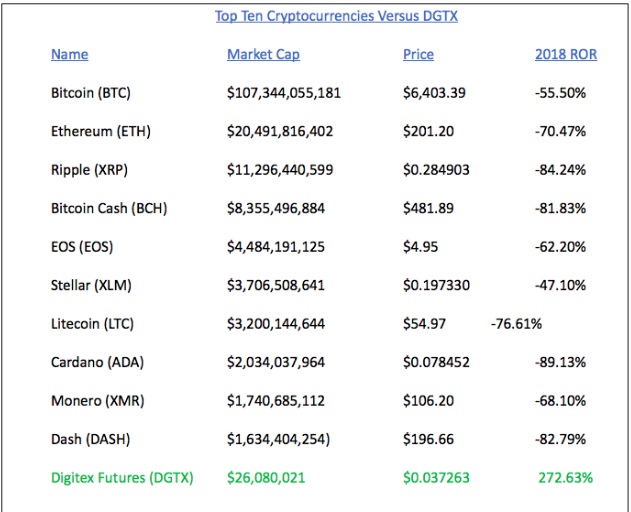Image resolution: width=631 pixels, height=512 pixels.
Task: Select the green Digitex Futures (DGTX) name
Action: coord(122,478)
